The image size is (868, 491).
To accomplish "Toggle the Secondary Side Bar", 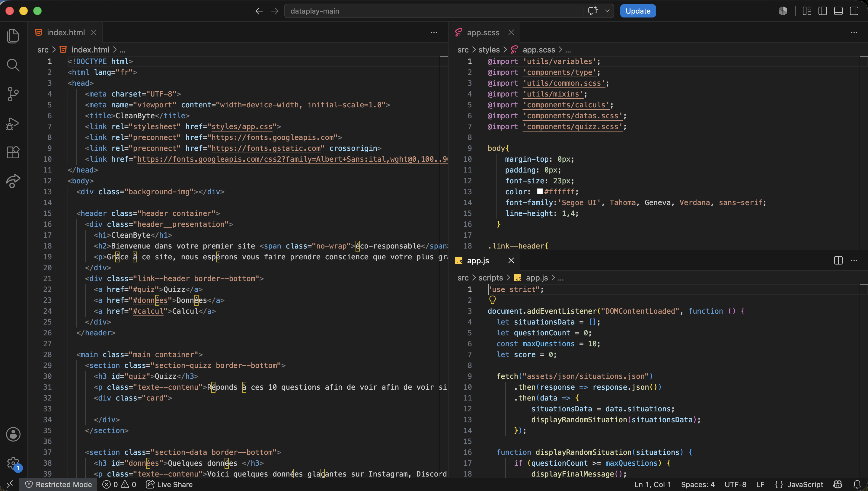I will click(854, 11).
